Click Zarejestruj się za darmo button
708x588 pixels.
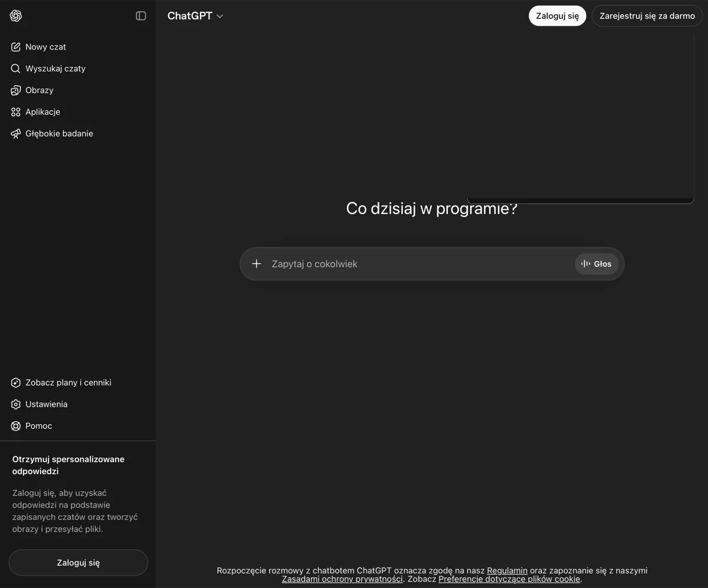(x=647, y=16)
